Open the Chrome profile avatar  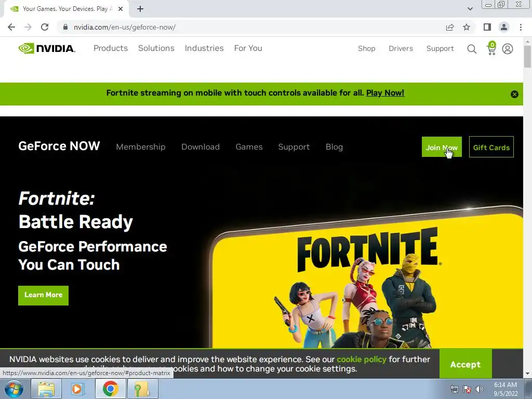click(x=504, y=27)
